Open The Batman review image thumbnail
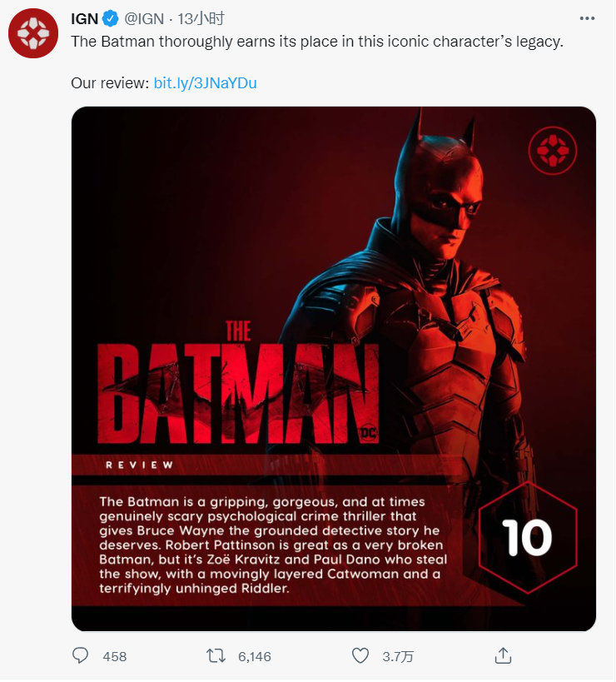 334,369
